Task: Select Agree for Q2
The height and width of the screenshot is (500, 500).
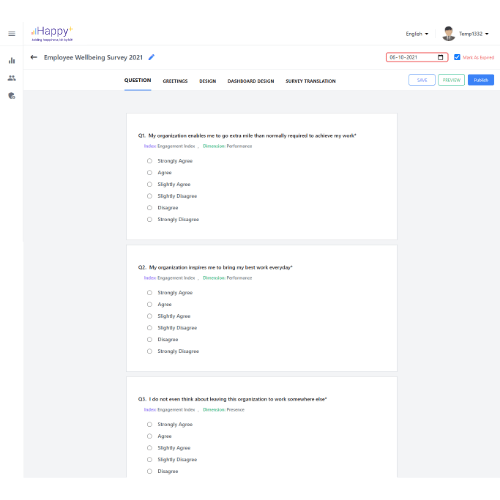Action: pyautogui.click(x=149, y=304)
